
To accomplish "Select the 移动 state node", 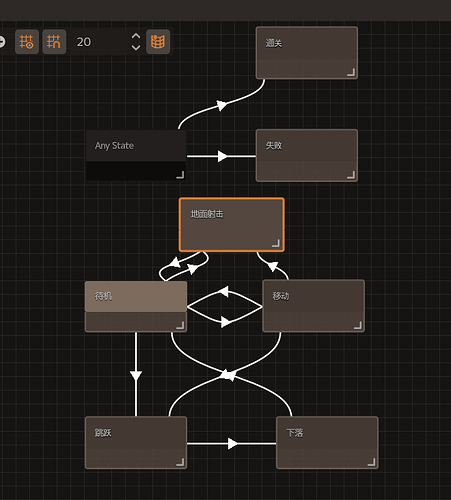I will pyautogui.click(x=313, y=306).
